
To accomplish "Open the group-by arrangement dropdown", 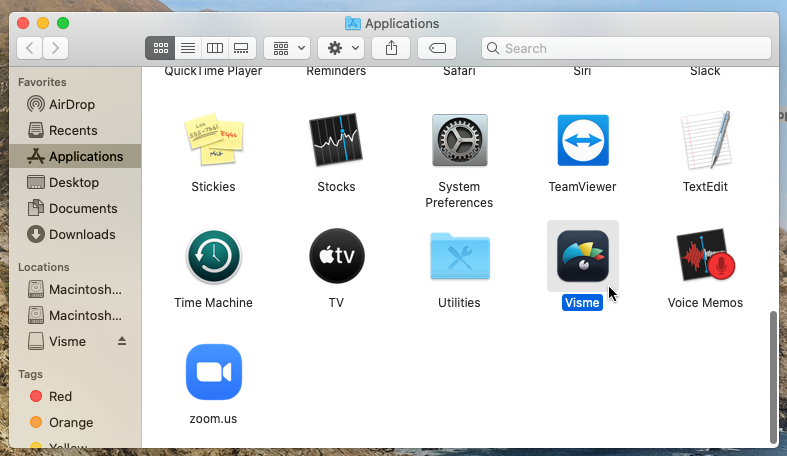I will tap(287, 48).
